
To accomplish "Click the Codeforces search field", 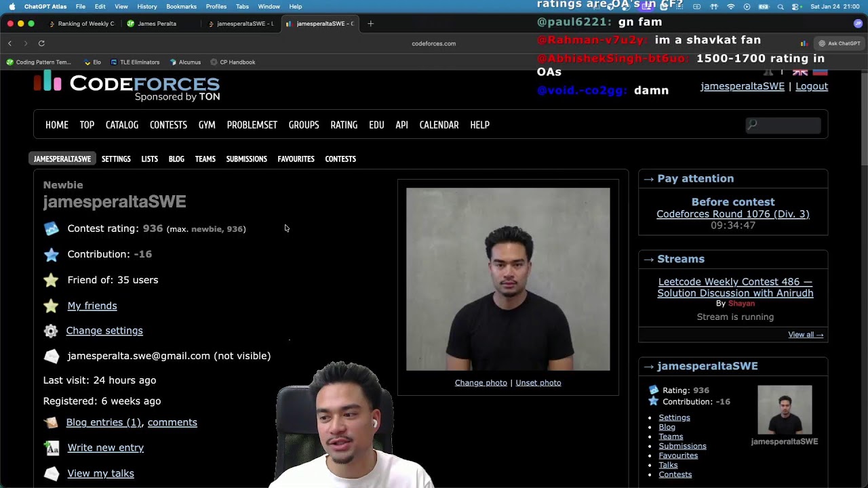I will [783, 125].
